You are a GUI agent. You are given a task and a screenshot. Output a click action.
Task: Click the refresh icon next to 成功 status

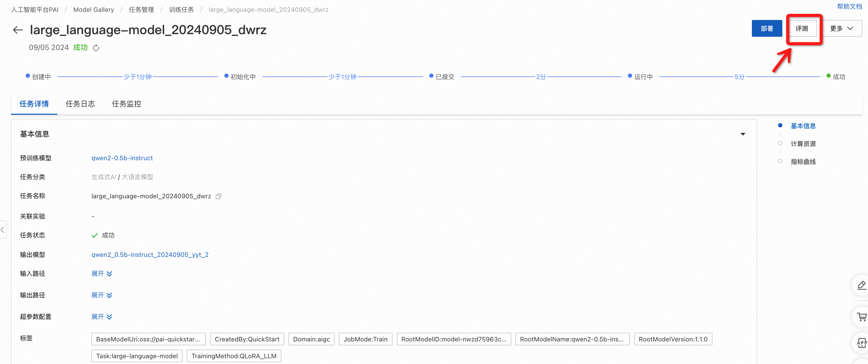click(x=96, y=48)
